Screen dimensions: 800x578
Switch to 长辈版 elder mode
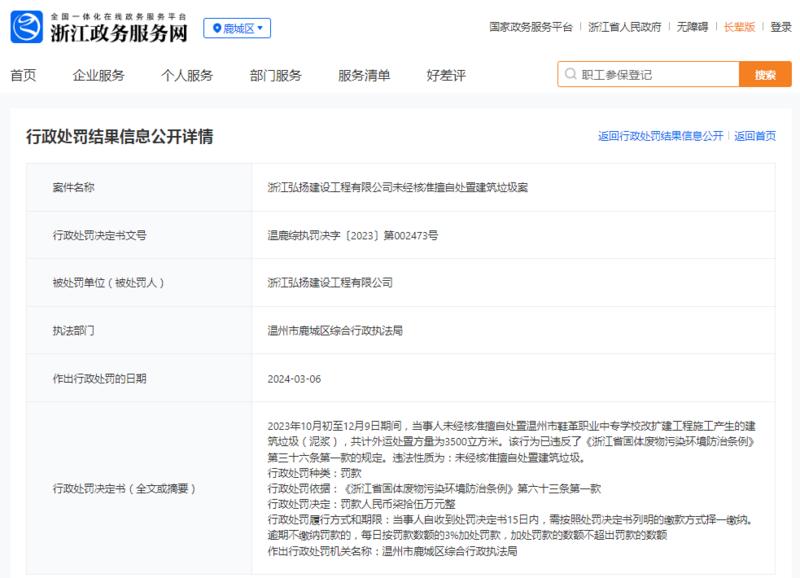pos(739,27)
